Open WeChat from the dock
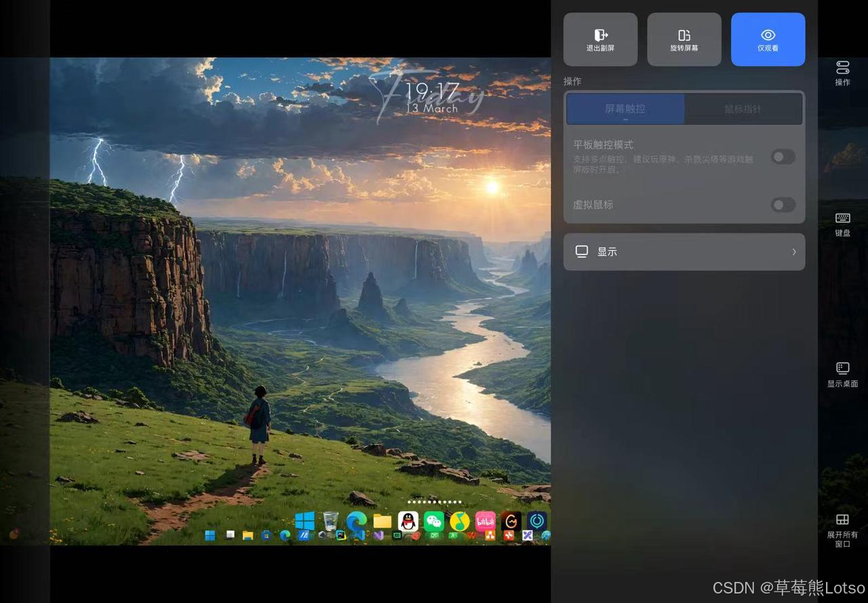868x603 pixels. (434, 521)
